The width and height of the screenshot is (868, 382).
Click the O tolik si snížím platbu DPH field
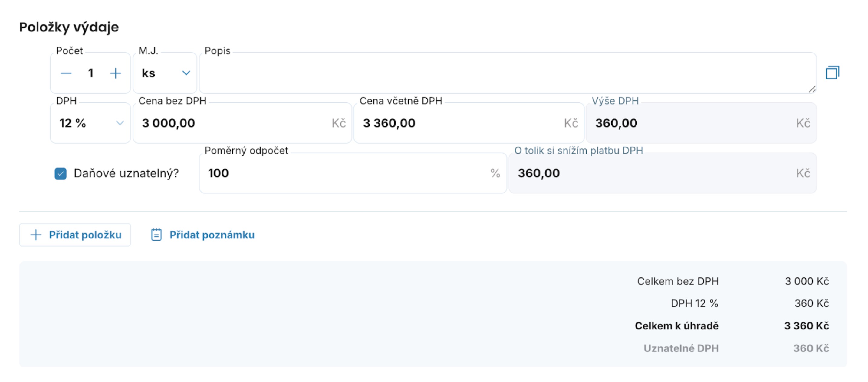654,173
